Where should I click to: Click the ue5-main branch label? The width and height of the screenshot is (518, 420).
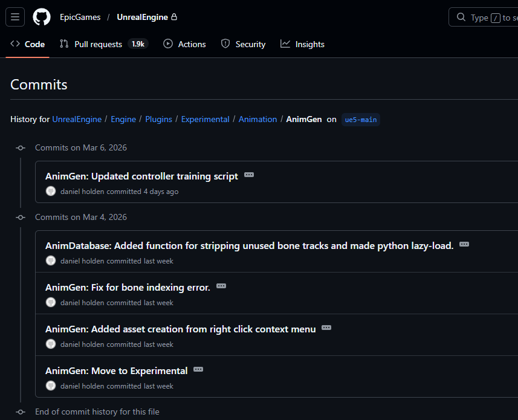pos(361,120)
